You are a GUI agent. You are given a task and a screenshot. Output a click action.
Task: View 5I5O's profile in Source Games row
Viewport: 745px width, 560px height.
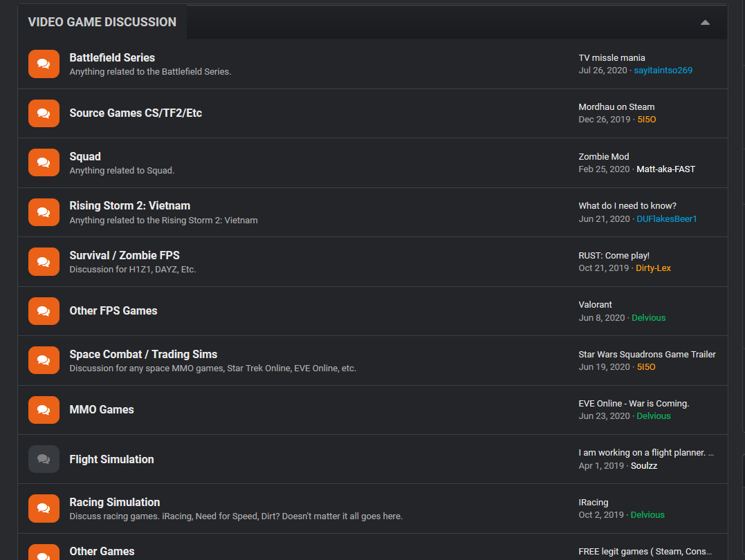pos(646,119)
